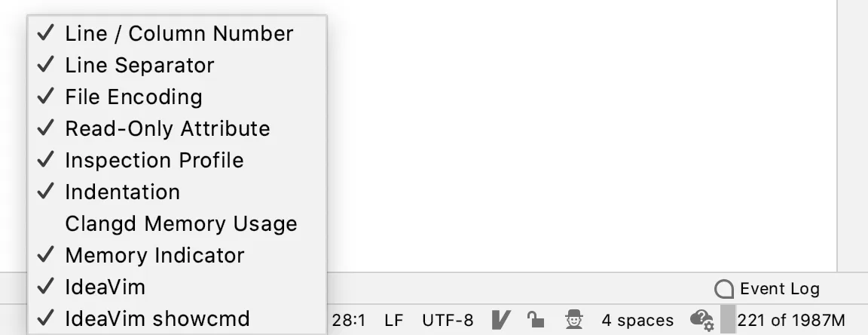Open the 4 spaces indentation popup
The image size is (868, 335).
coord(637,321)
